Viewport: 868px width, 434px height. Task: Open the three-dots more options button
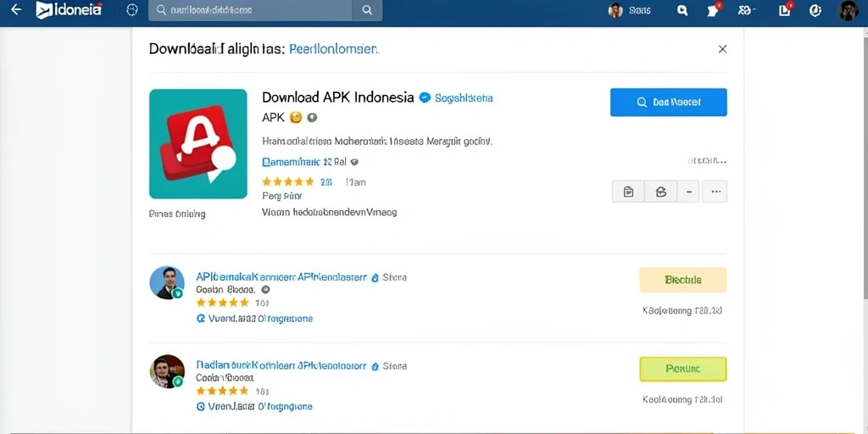[x=715, y=192]
